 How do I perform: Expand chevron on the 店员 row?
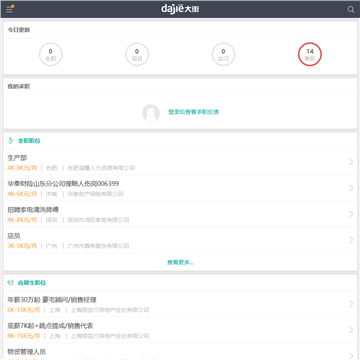click(x=351, y=240)
